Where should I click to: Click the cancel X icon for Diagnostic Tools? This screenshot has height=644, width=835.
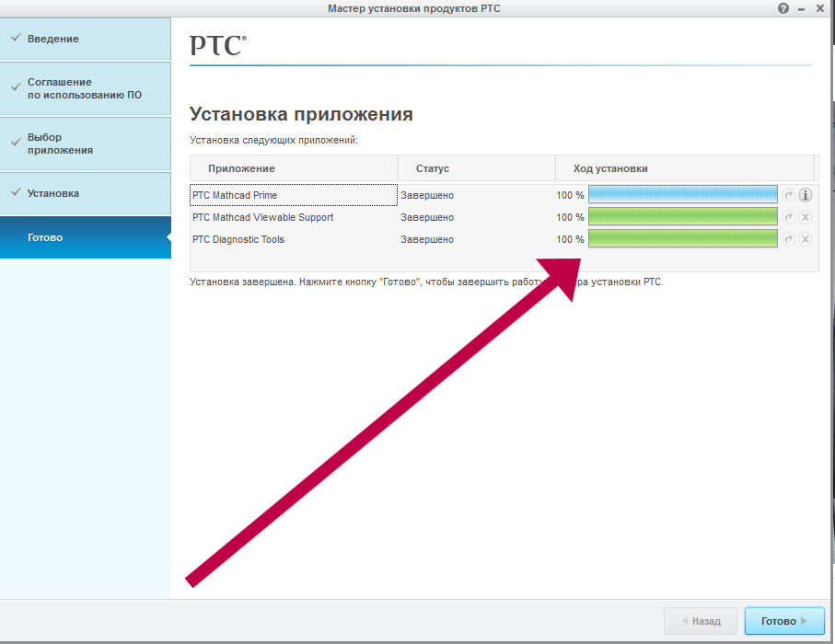tap(805, 239)
